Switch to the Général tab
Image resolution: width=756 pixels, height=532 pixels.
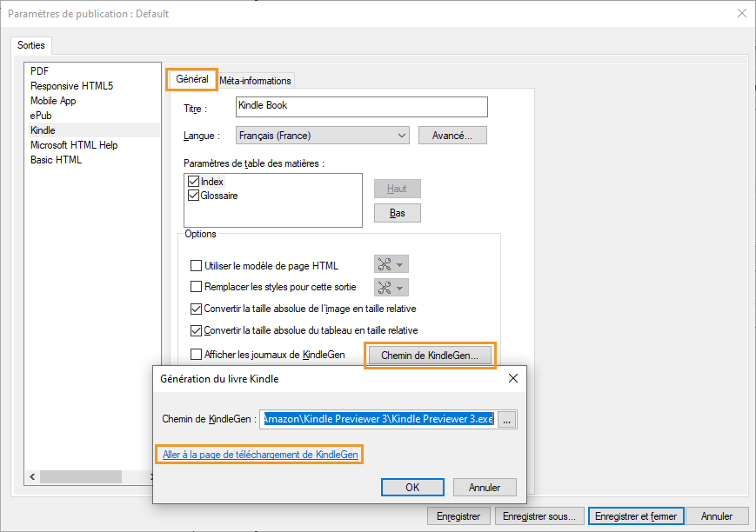[x=191, y=79]
